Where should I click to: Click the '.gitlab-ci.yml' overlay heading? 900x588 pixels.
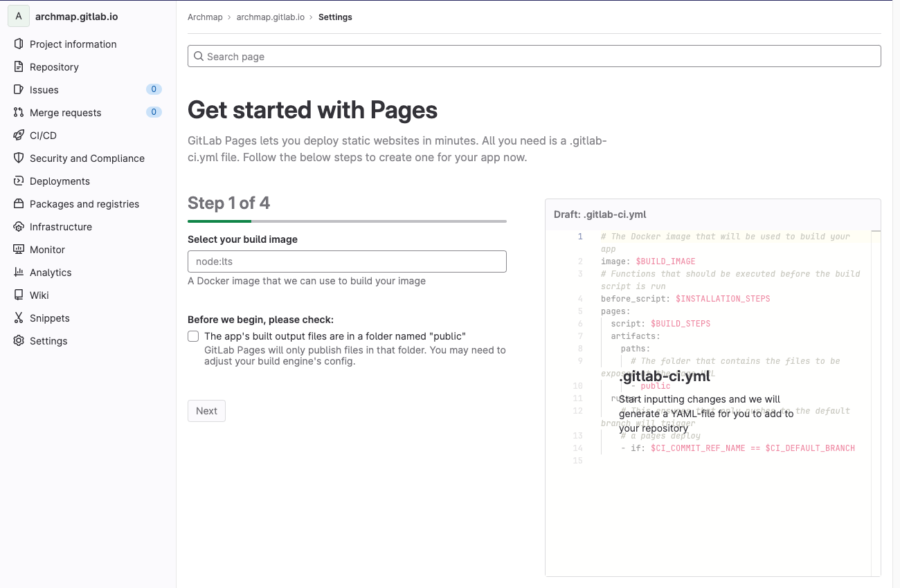(x=665, y=376)
